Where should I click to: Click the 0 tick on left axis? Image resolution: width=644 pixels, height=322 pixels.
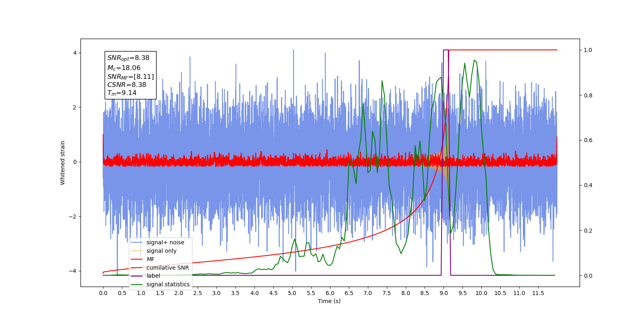[75, 162]
